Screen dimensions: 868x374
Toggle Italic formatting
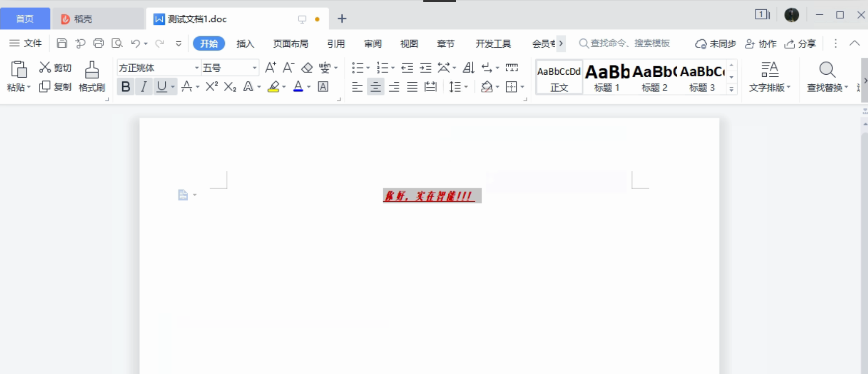[144, 87]
